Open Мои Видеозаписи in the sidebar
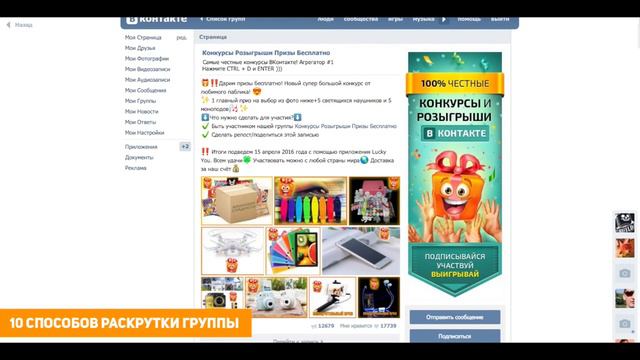Screen dimensions: 640x360 147,69
